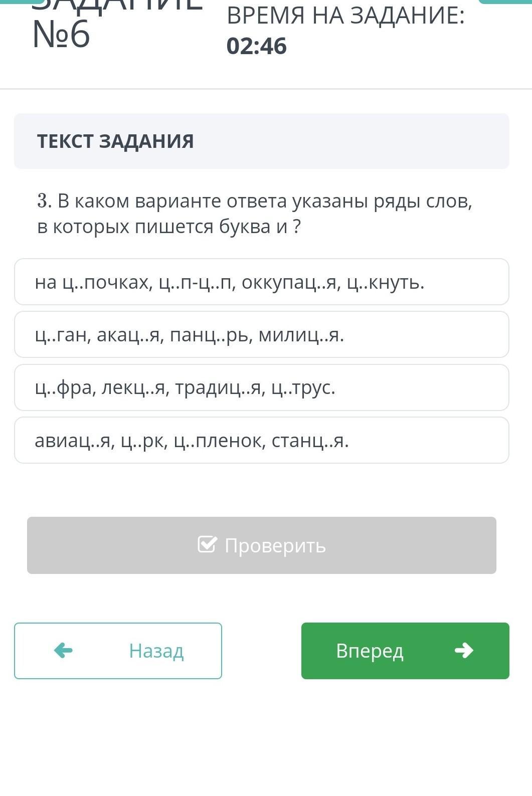Click the word милиц..я in second option

click(x=301, y=335)
